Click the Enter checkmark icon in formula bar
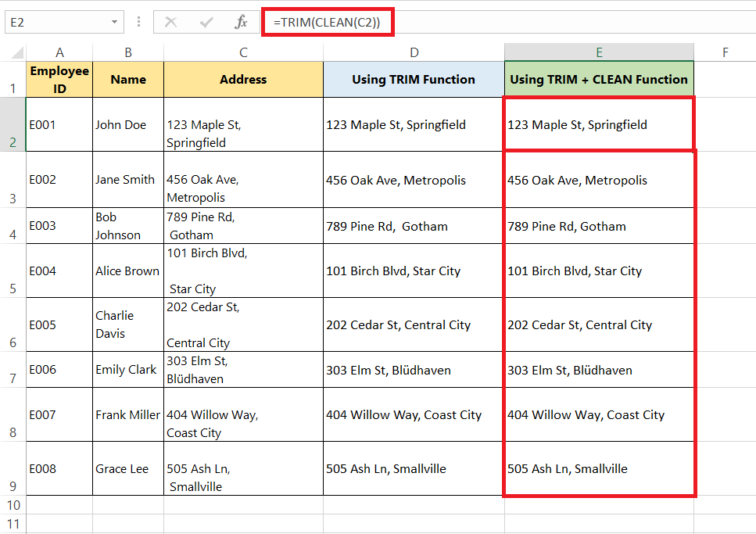The image size is (756, 534). coord(206,22)
